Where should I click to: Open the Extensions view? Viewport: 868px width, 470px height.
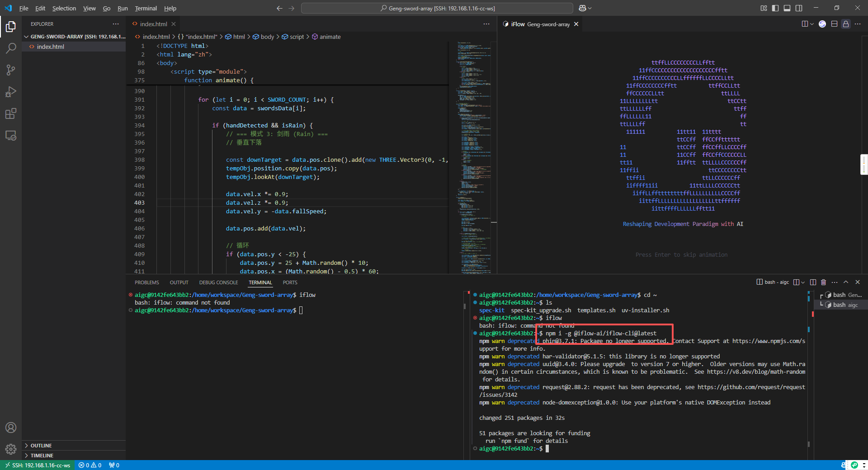11,113
